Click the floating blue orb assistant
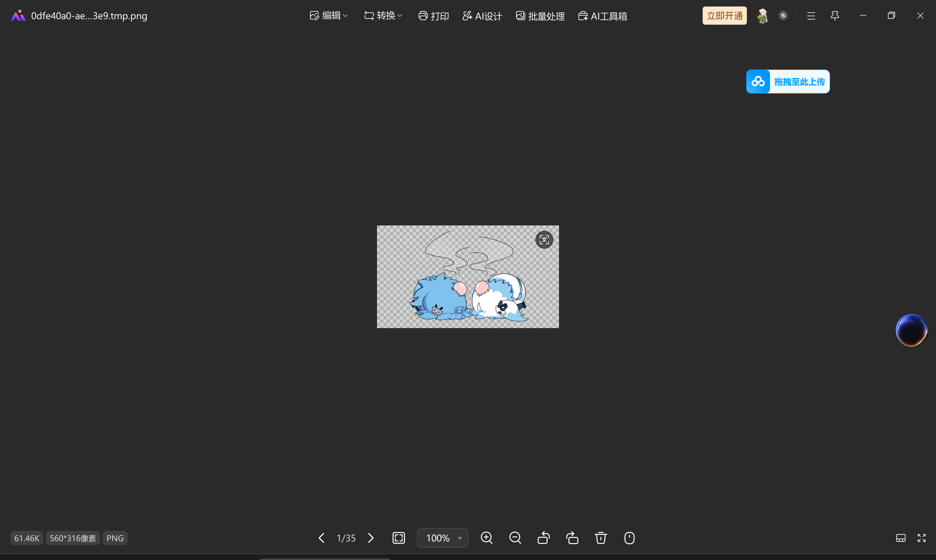Image resolution: width=936 pixels, height=560 pixels. coord(911,330)
